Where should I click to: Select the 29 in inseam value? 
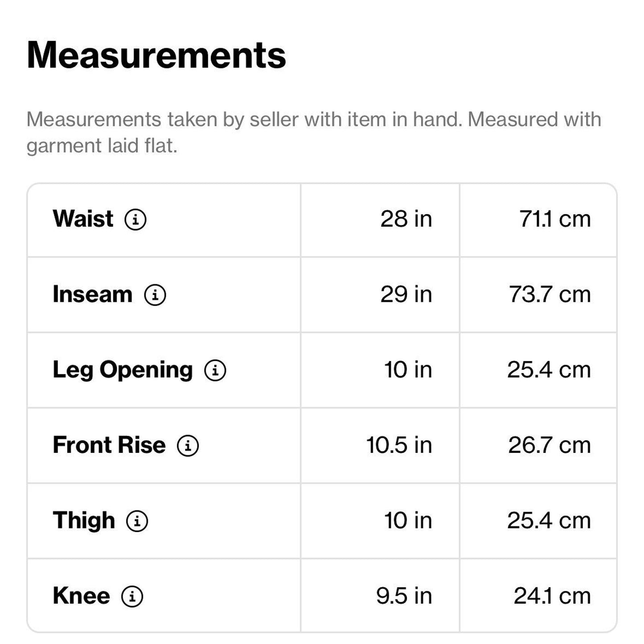[406, 294]
